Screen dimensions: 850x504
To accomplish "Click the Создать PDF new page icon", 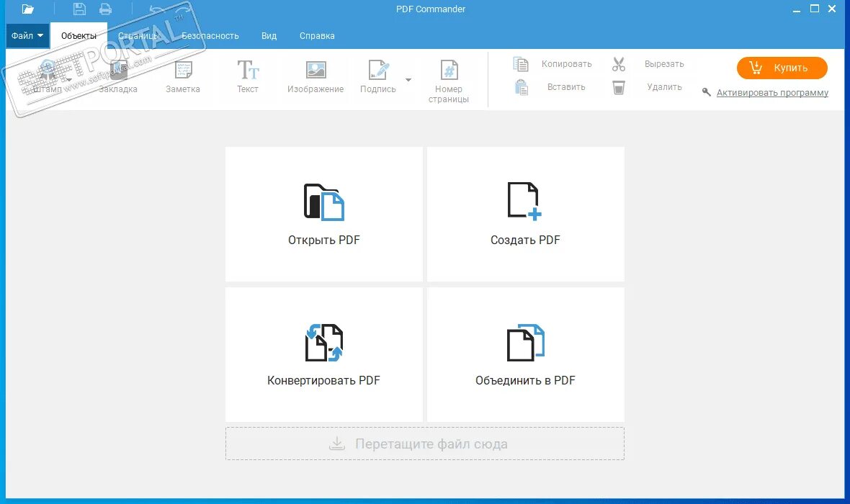I will 524,201.
